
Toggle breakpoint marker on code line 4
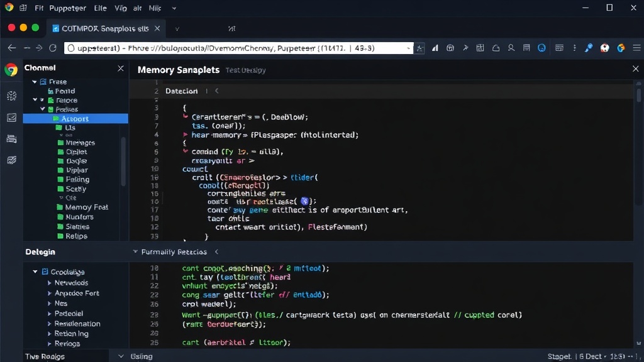186,134
